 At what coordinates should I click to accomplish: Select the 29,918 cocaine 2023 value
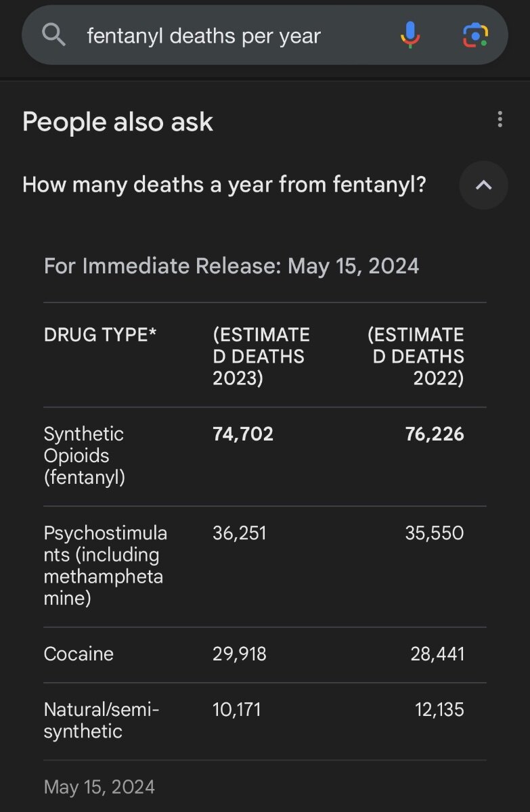240,654
